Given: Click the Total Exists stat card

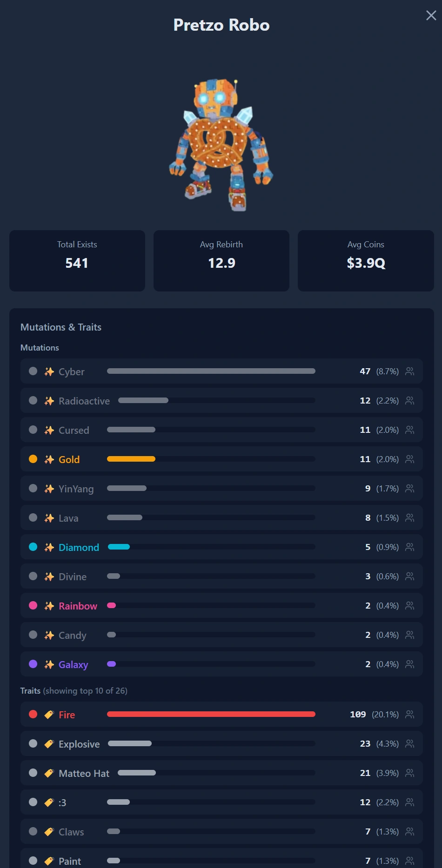Looking at the screenshot, I should [77, 261].
